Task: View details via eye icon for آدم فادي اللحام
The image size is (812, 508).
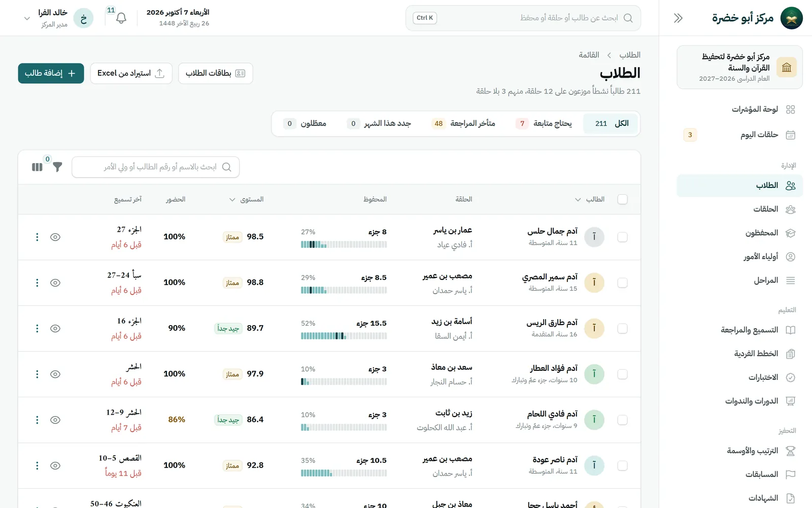Action: [55, 420]
